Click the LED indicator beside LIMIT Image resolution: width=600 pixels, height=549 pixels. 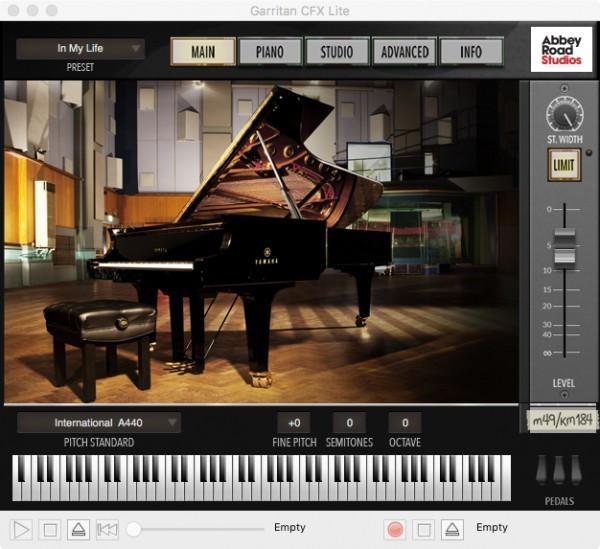(589, 153)
